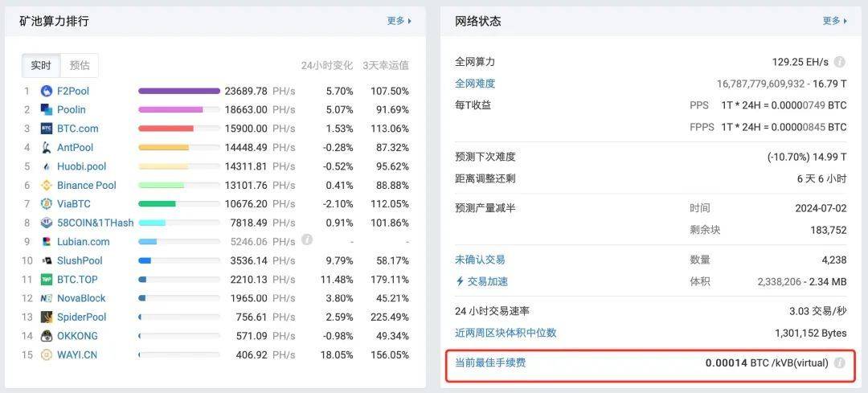The image size is (868, 393).
Task: Open the NovaBlock pool link
Action: (x=81, y=298)
